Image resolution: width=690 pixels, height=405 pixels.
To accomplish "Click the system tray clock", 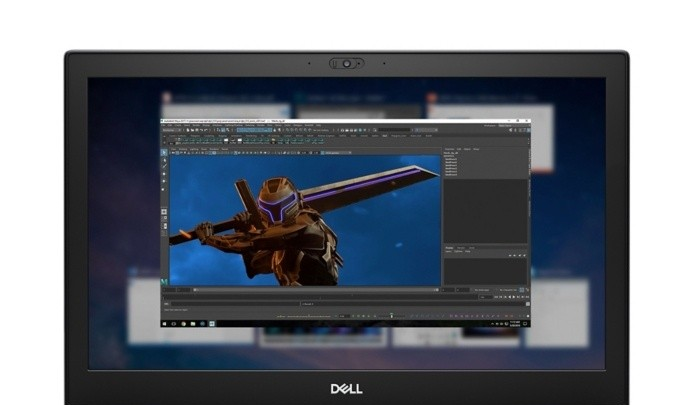I will pos(515,324).
